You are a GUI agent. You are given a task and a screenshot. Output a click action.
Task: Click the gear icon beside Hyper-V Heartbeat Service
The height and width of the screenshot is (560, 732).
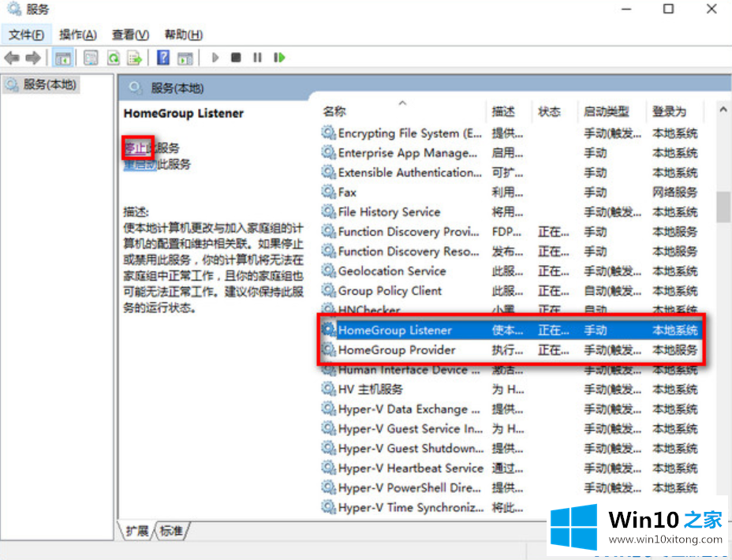[329, 468]
